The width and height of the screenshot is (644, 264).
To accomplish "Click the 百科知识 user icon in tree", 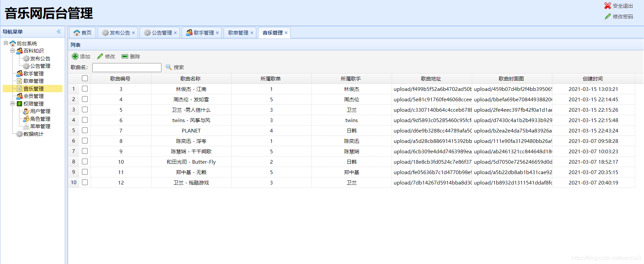I will pyautogui.click(x=19, y=51).
